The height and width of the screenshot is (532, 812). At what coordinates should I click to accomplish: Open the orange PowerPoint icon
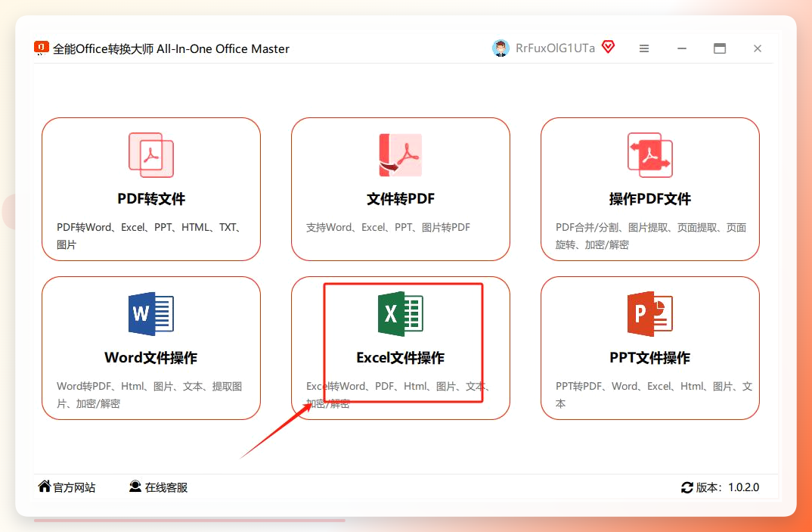coord(650,314)
